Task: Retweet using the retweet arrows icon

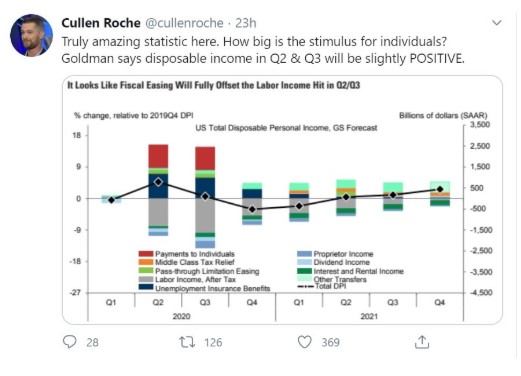Action: pos(187,342)
